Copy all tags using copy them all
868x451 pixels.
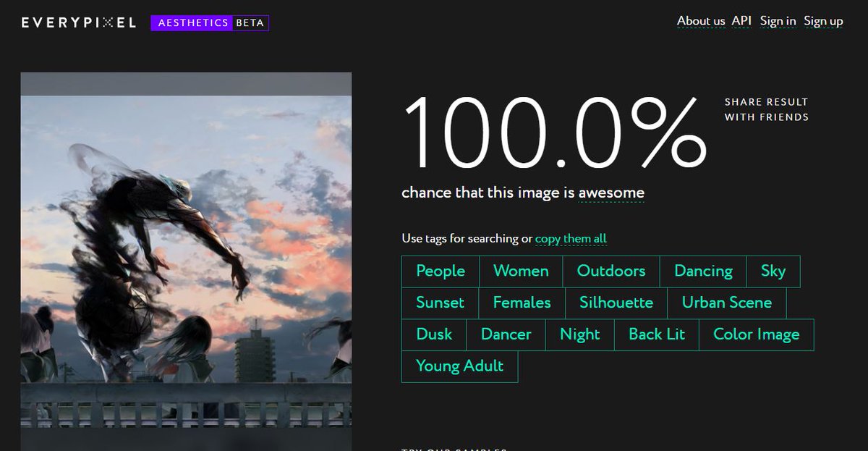[571, 238]
